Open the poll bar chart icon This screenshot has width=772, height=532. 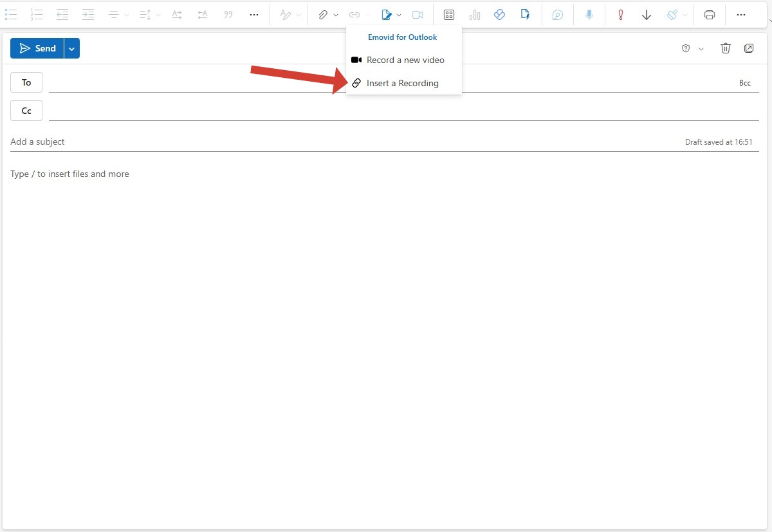click(475, 15)
